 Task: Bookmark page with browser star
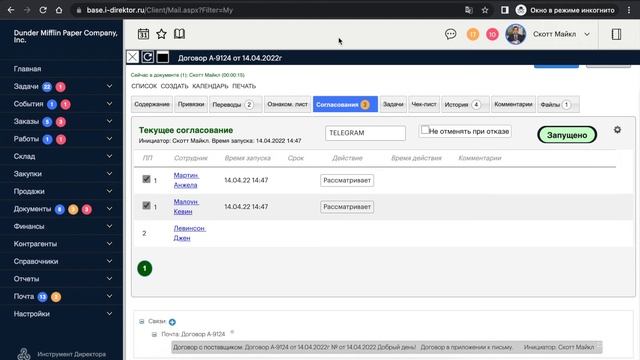click(x=485, y=10)
